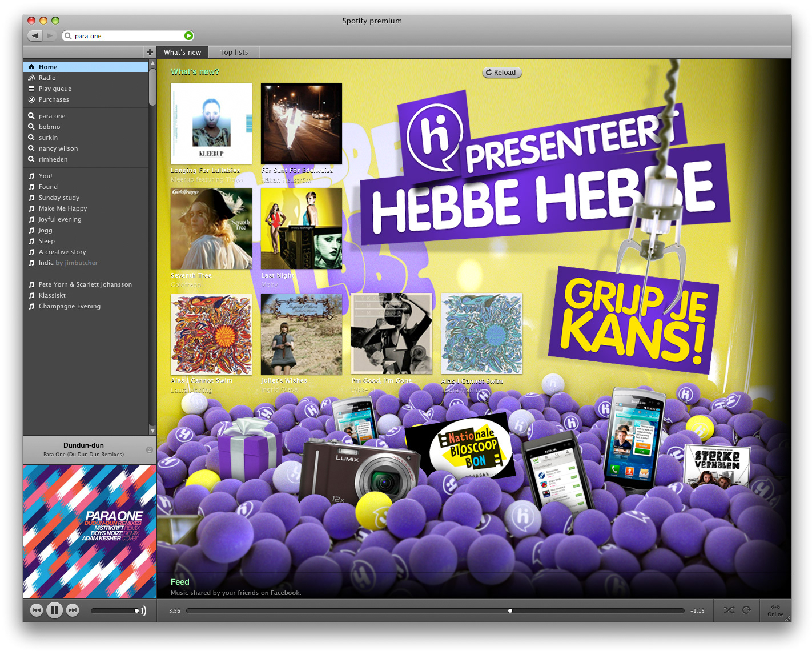This screenshot has height=651, width=812.
Task: Open saved search 'rimheden'
Action: coord(86,159)
